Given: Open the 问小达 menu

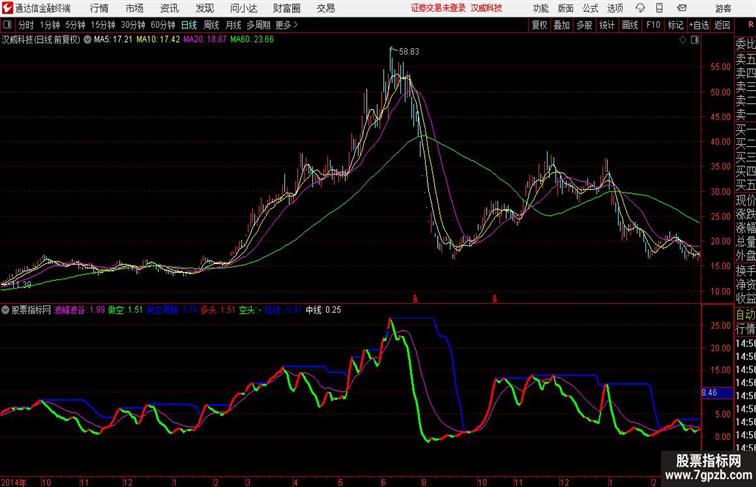Looking at the screenshot, I should pyautogui.click(x=244, y=8).
